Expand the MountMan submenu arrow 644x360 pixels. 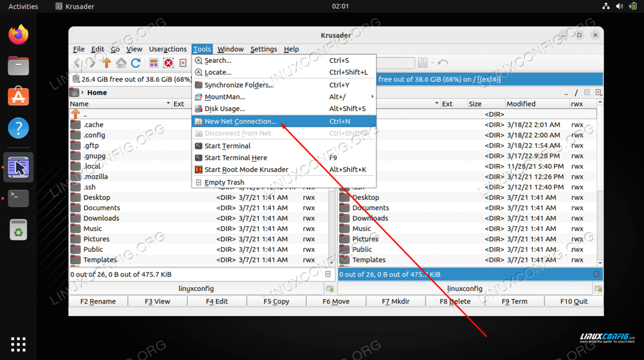pyautogui.click(x=372, y=97)
